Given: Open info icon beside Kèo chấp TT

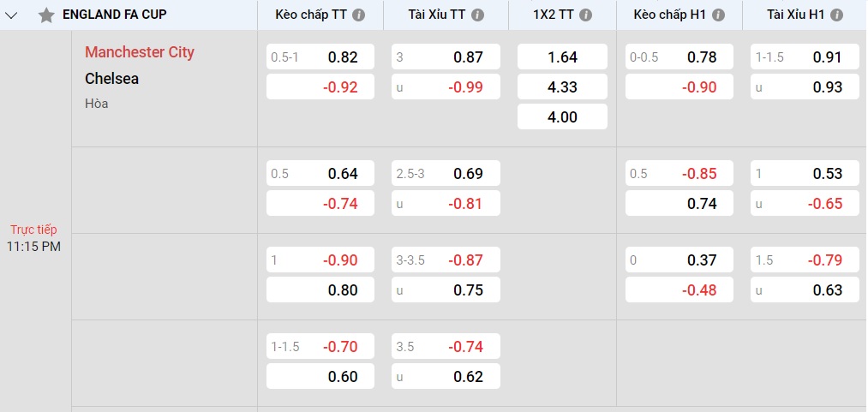Looking at the screenshot, I should (358, 15).
